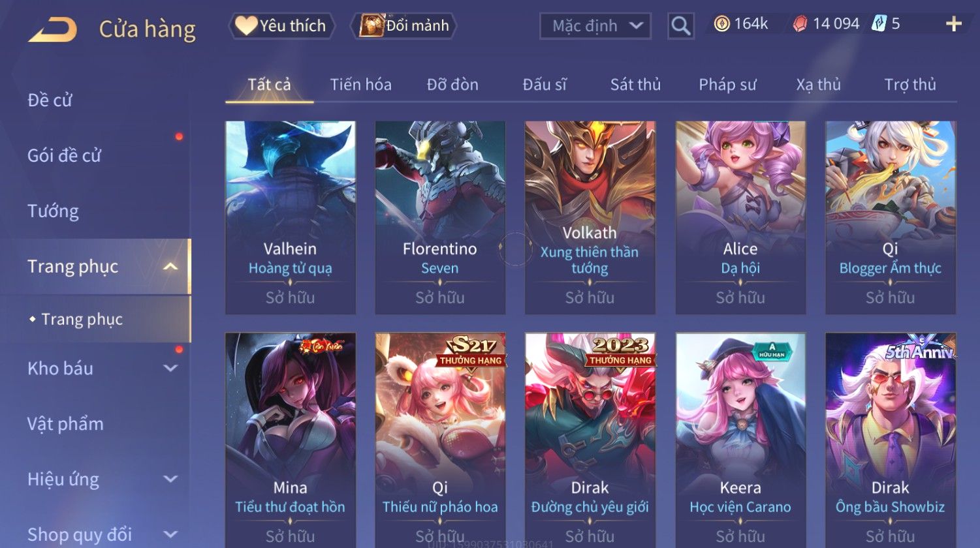The width and height of the screenshot is (980, 548).
Task: Switch to the Sát thủ tab
Action: click(x=635, y=85)
